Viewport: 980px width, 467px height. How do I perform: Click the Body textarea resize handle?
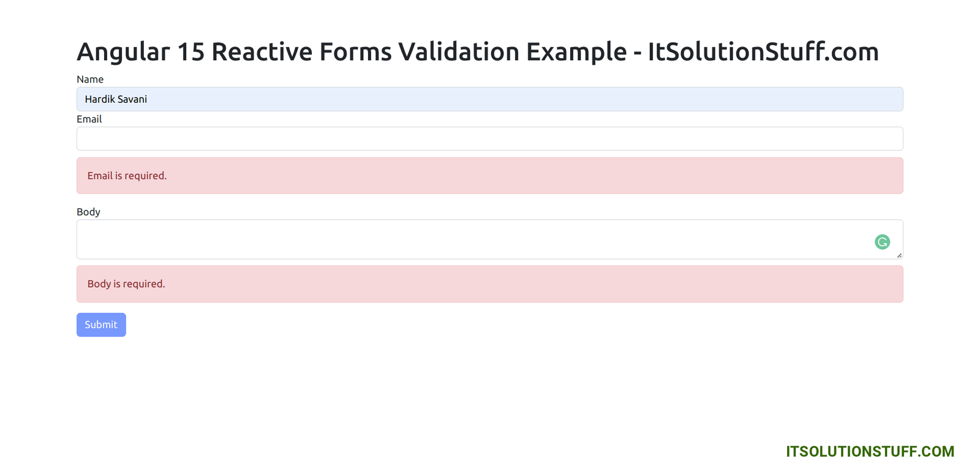[899, 255]
